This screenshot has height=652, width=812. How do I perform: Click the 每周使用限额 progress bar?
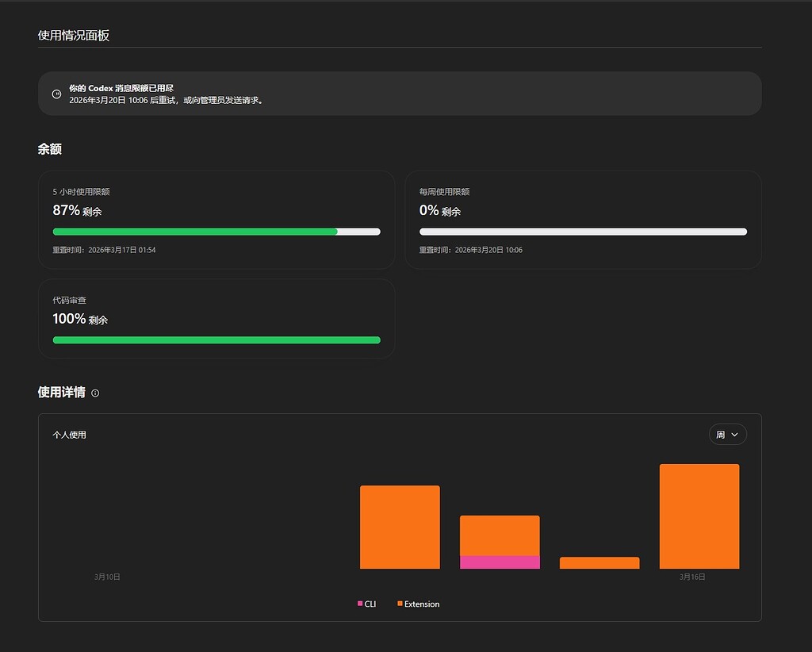[583, 232]
